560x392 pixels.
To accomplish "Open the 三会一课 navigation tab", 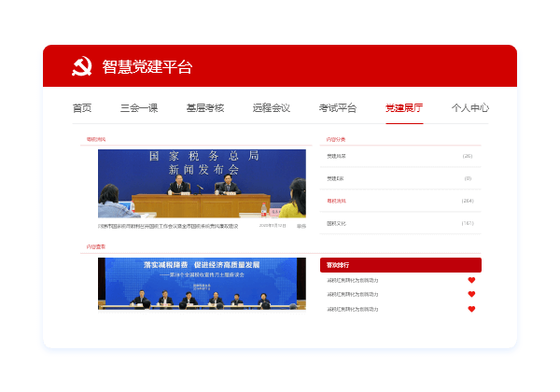I will tap(139, 108).
